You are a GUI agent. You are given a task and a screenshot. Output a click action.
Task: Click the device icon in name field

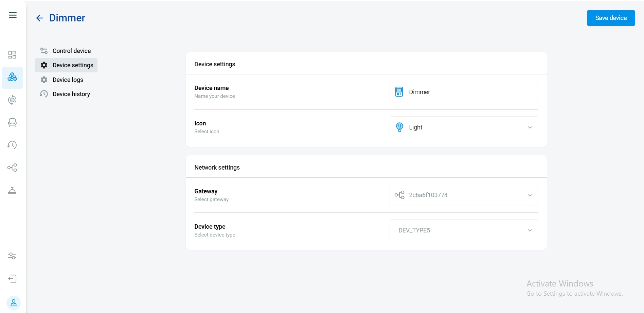tap(399, 92)
